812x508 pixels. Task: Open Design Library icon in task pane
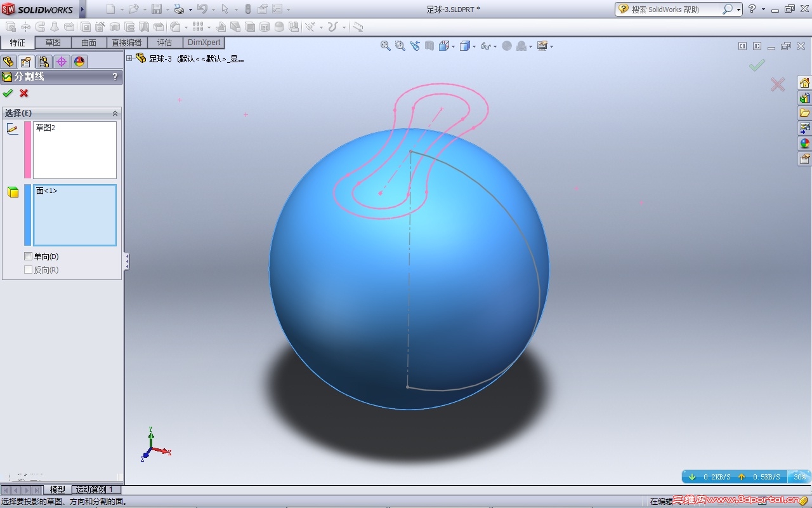point(805,98)
